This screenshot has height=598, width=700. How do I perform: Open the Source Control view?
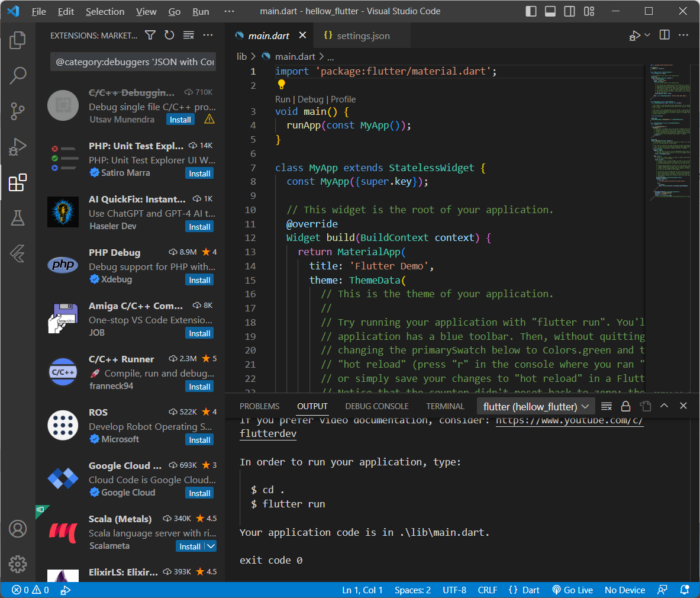point(18,111)
